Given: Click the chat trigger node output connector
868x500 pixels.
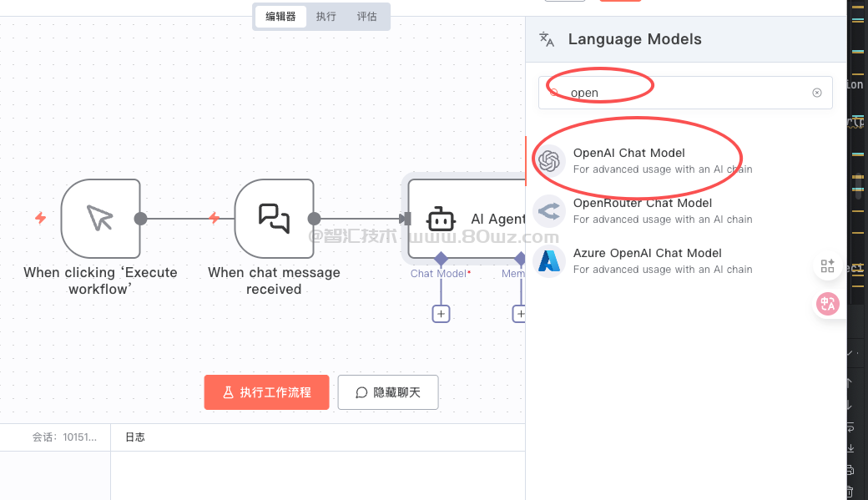Looking at the screenshot, I should pos(314,219).
